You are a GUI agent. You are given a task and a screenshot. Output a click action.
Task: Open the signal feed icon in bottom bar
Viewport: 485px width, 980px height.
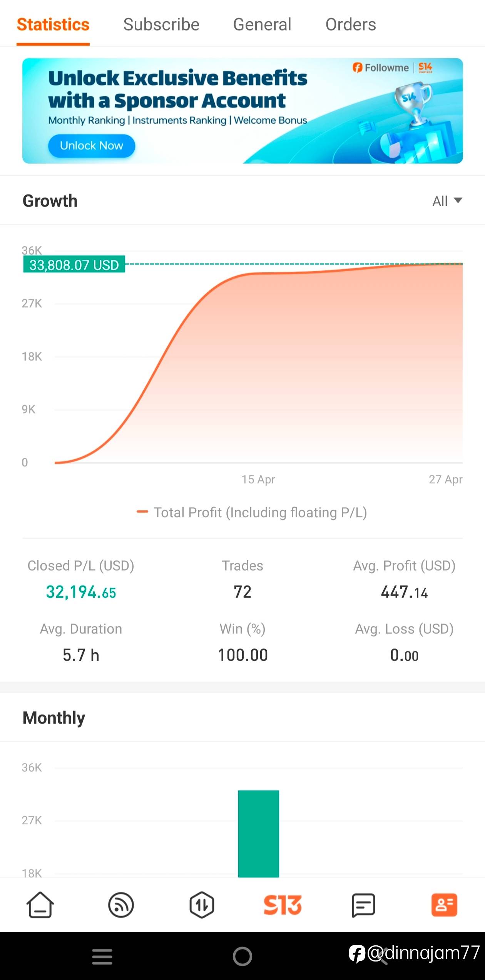point(121,904)
